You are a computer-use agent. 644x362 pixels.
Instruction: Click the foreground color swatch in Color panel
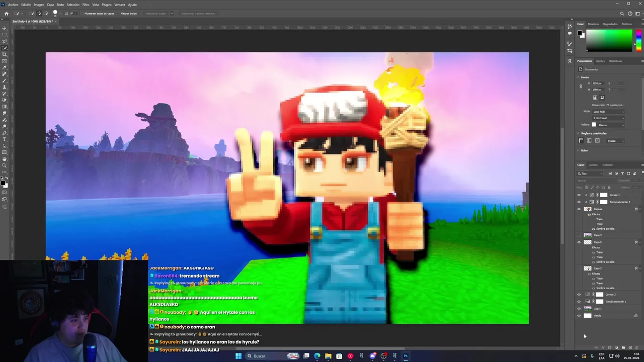[580, 33]
